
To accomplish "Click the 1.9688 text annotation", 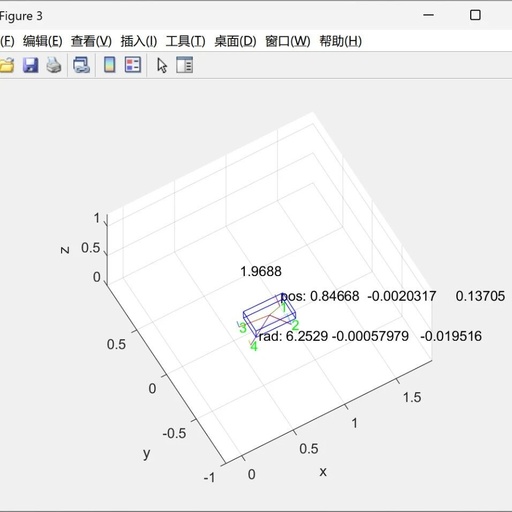I will coord(261,271).
